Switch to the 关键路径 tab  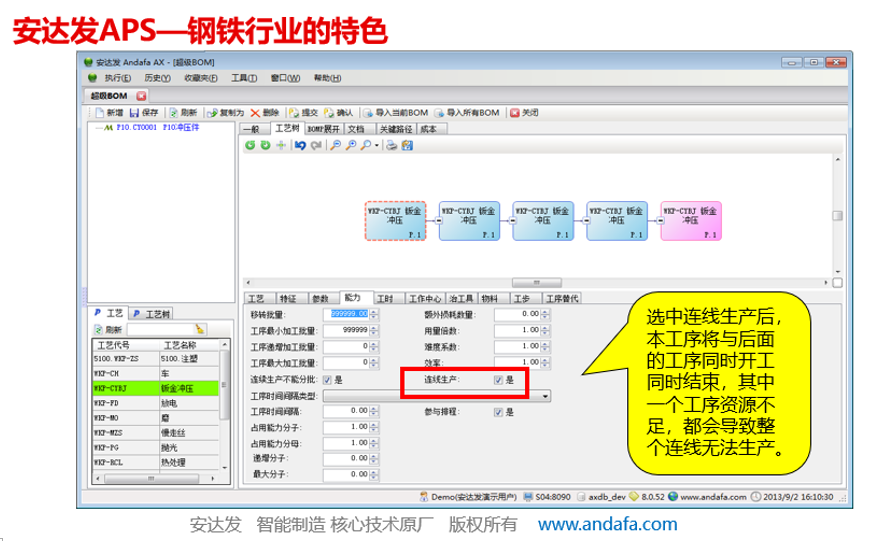click(x=395, y=129)
